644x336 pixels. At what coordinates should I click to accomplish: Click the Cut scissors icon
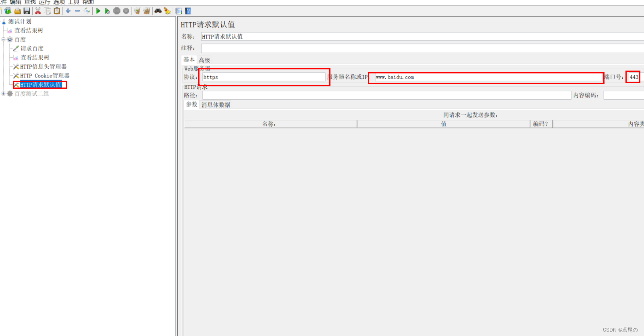38,11
